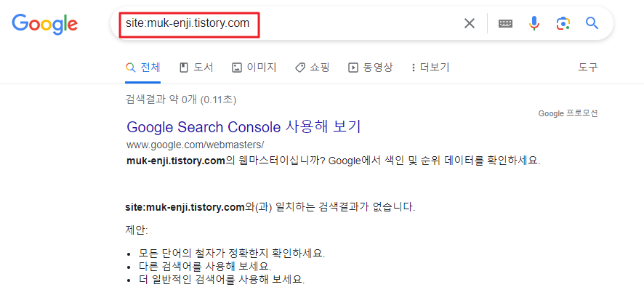644x295 pixels.
Task: Expand the 더보기 menu
Action: click(430, 68)
